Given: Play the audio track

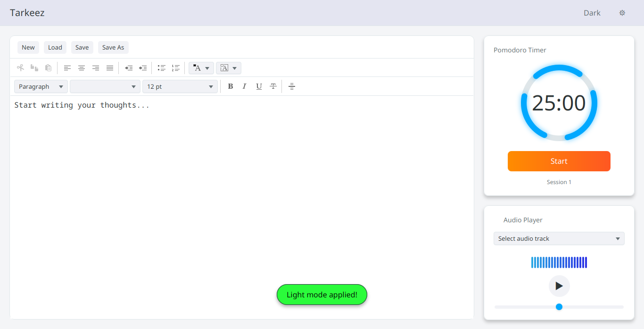Looking at the screenshot, I should (x=559, y=286).
